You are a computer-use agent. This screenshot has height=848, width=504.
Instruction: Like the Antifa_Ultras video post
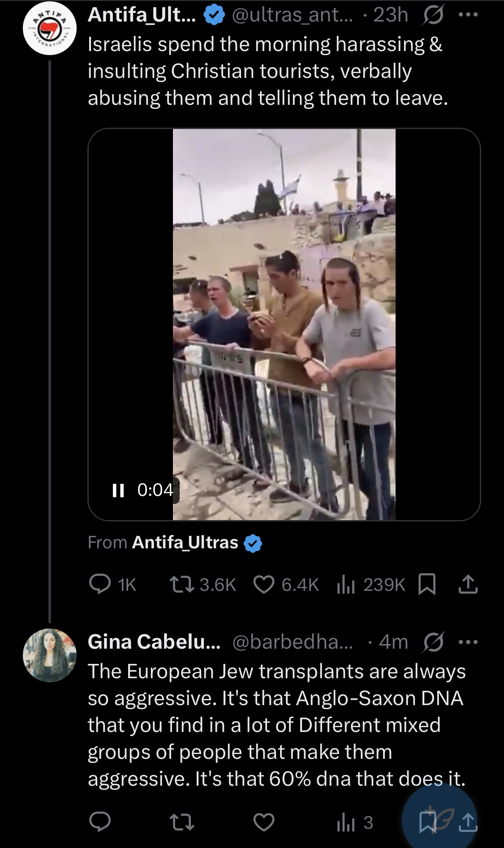(x=264, y=584)
